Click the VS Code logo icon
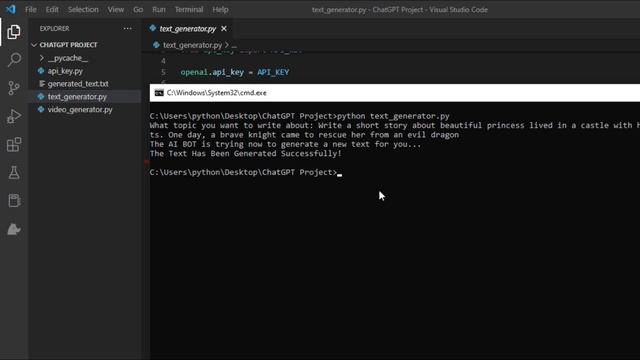The image size is (640, 360). click(x=10, y=9)
